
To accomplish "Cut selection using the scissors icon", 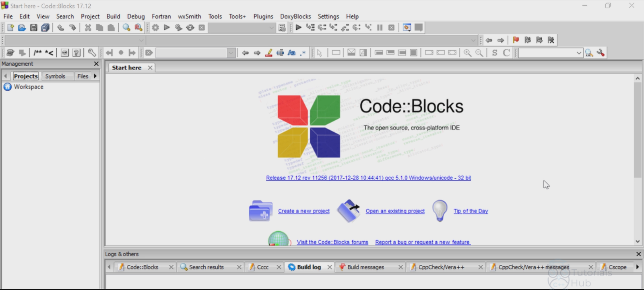I will tap(88, 27).
